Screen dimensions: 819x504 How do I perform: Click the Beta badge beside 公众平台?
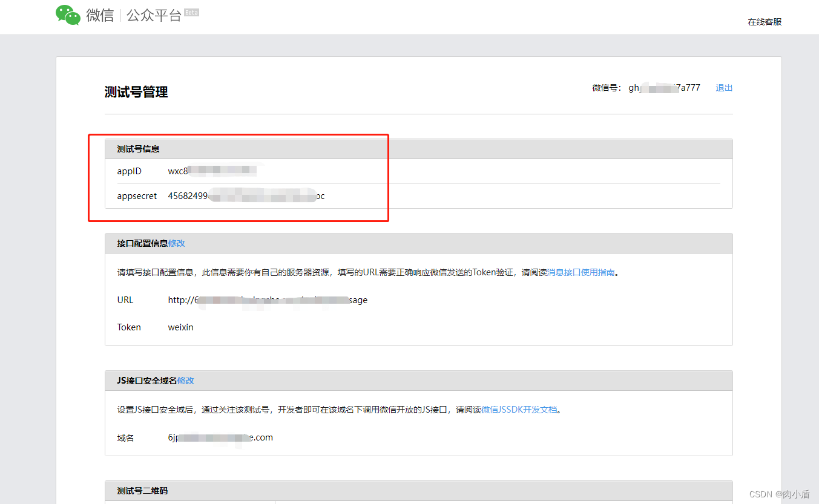pyautogui.click(x=191, y=12)
